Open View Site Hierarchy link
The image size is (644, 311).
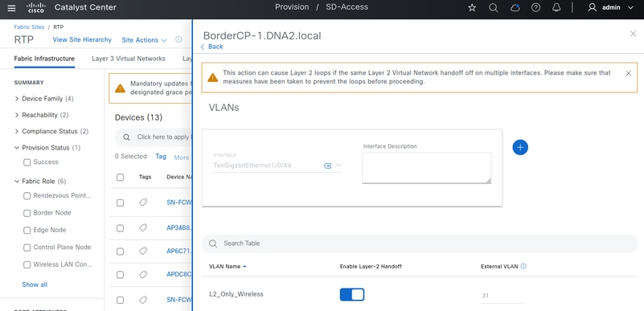coord(82,40)
